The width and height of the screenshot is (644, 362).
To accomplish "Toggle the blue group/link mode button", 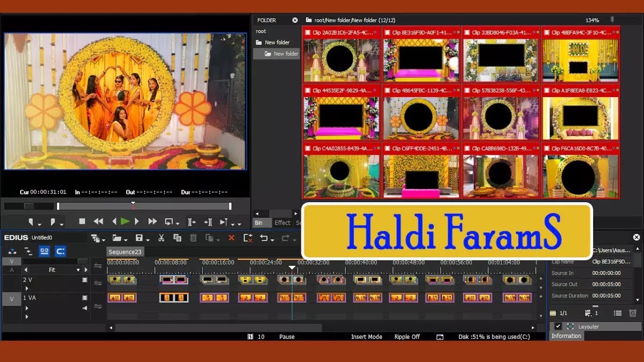I will click(x=44, y=251).
